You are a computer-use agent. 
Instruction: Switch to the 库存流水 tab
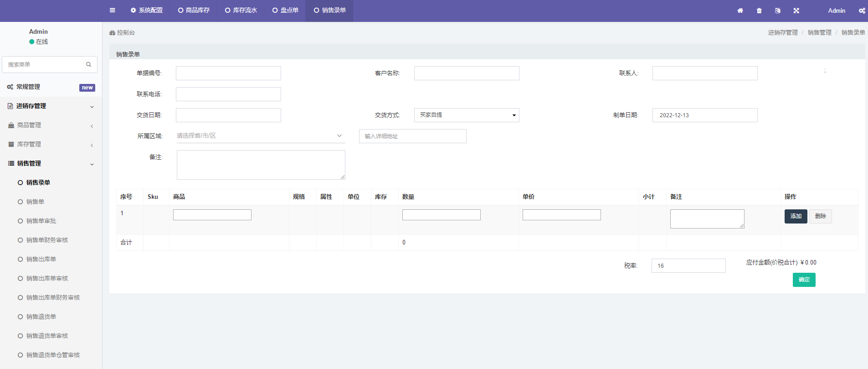click(241, 10)
